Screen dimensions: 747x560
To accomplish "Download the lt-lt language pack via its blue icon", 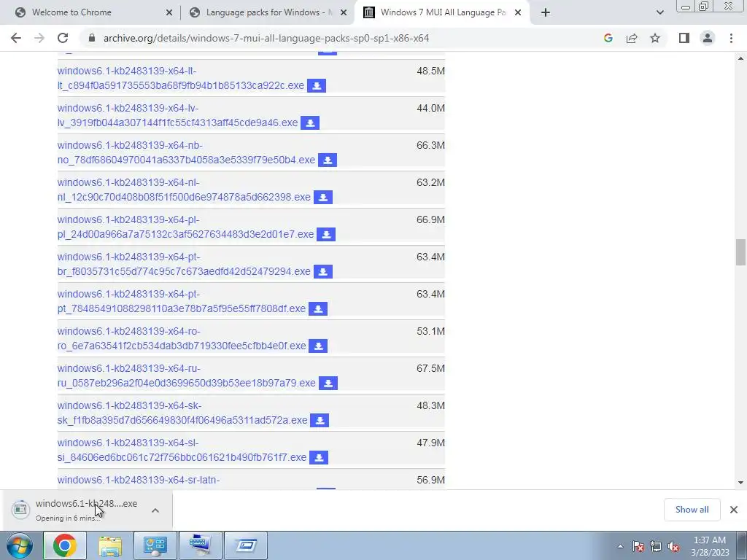I will 317,86.
